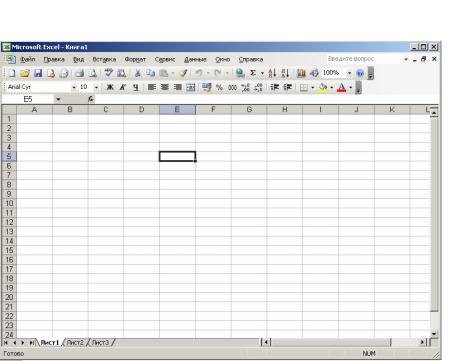
Task: Toggle underline Ч formatting
Action: (135, 87)
